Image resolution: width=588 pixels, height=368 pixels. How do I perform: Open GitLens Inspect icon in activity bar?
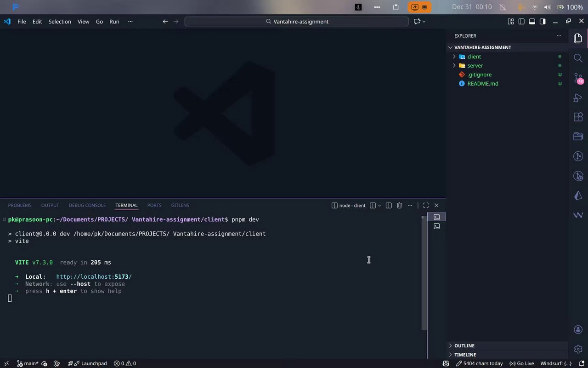(578, 176)
